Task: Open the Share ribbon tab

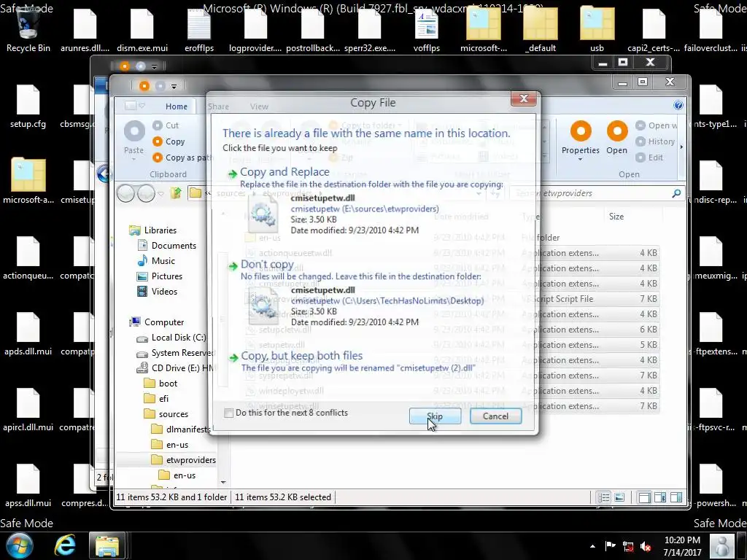Action: (x=218, y=106)
